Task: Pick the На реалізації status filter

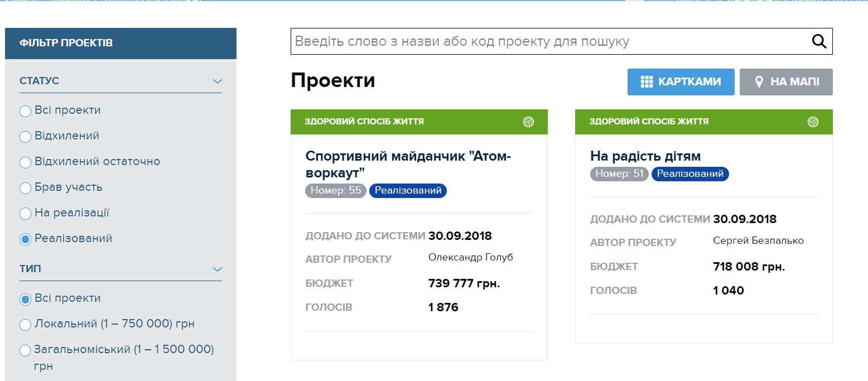Action: pos(25,214)
